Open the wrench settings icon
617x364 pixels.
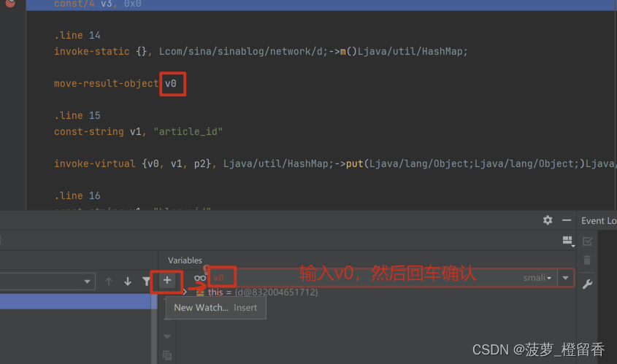pos(587,284)
